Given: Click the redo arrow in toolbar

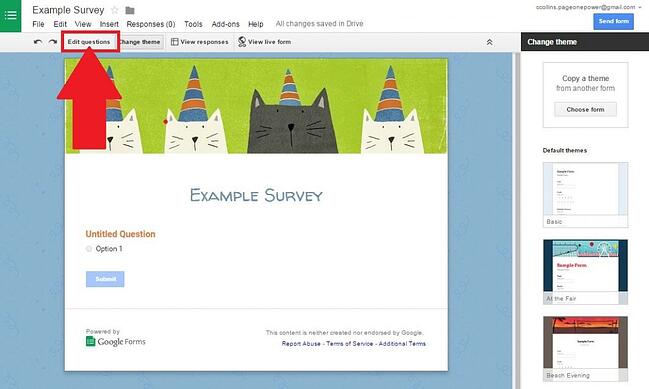Looking at the screenshot, I should [53, 42].
